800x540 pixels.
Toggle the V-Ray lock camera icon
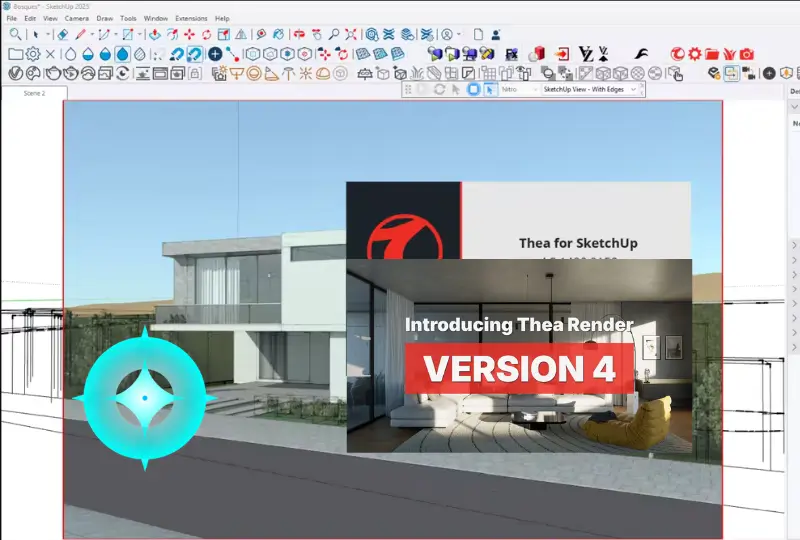pyautogui.click(x=194, y=73)
